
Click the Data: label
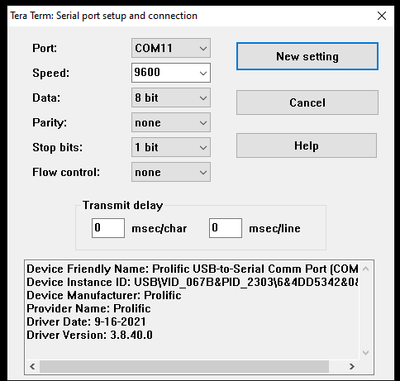pos(46,98)
